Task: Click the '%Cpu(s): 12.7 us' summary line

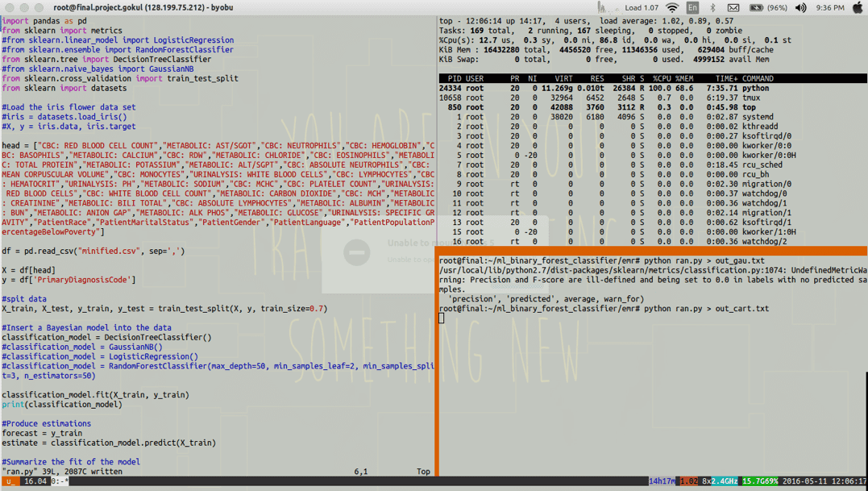Action: (616, 40)
